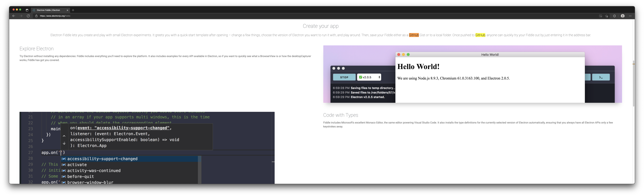The width and height of the screenshot is (644, 196).
Task: Click the green checkmark next to v2.0.5
Action: coord(361,77)
